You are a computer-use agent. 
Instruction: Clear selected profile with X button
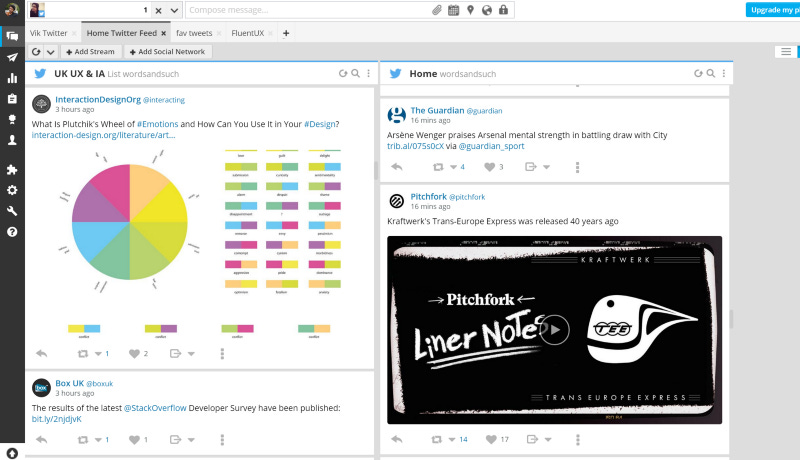pos(159,10)
